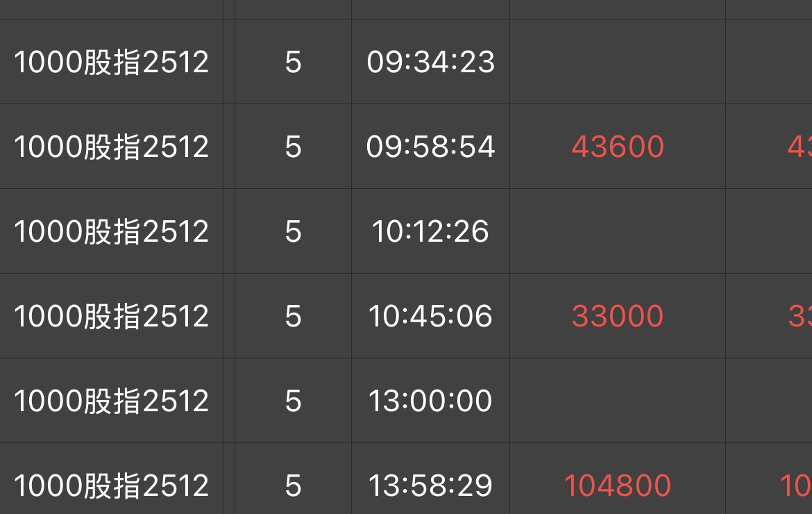Select the 13:00:00 time entry
This screenshot has height=514, width=812.
pos(430,401)
